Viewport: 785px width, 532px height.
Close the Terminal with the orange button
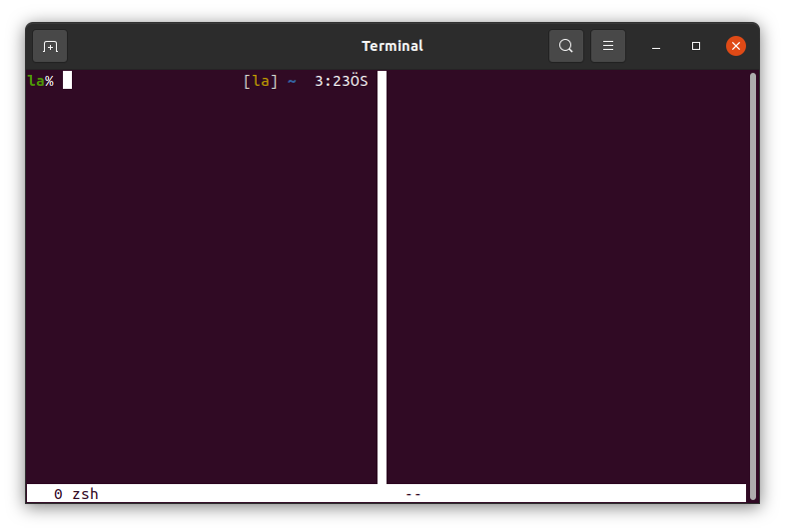pos(736,46)
